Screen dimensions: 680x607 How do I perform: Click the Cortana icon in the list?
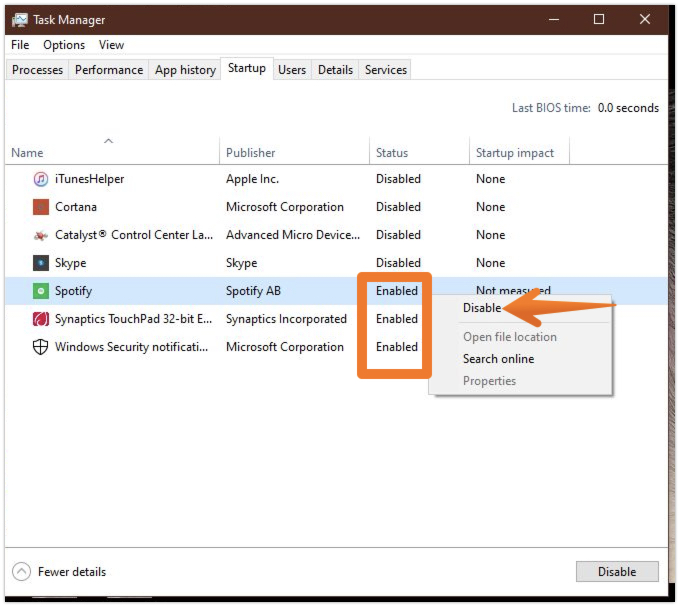(x=41, y=207)
